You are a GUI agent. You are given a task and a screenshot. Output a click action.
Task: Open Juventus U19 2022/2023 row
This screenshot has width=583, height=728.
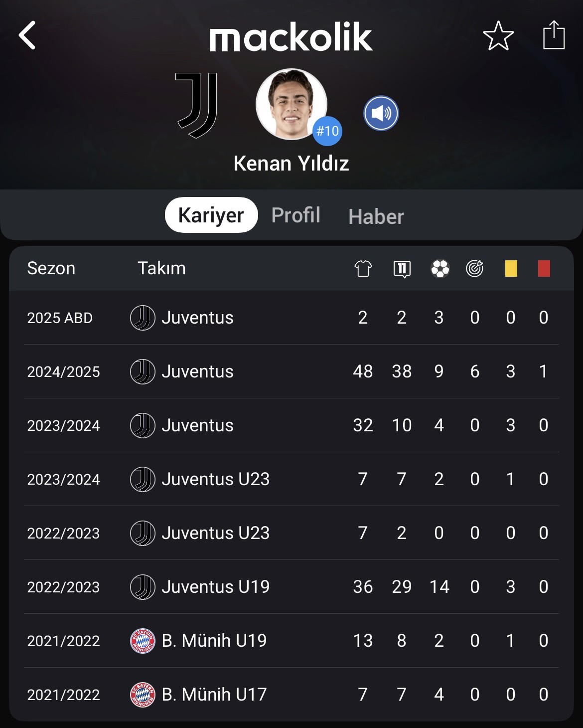point(291,587)
